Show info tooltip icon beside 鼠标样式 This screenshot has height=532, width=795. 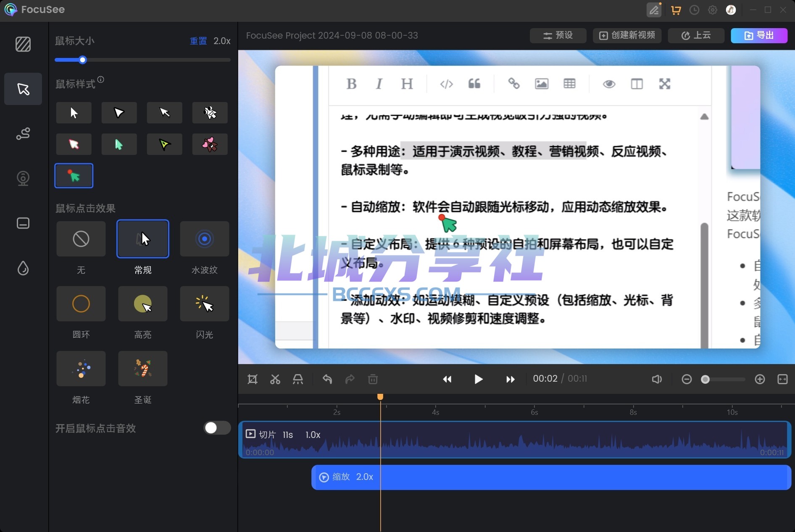click(101, 79)
